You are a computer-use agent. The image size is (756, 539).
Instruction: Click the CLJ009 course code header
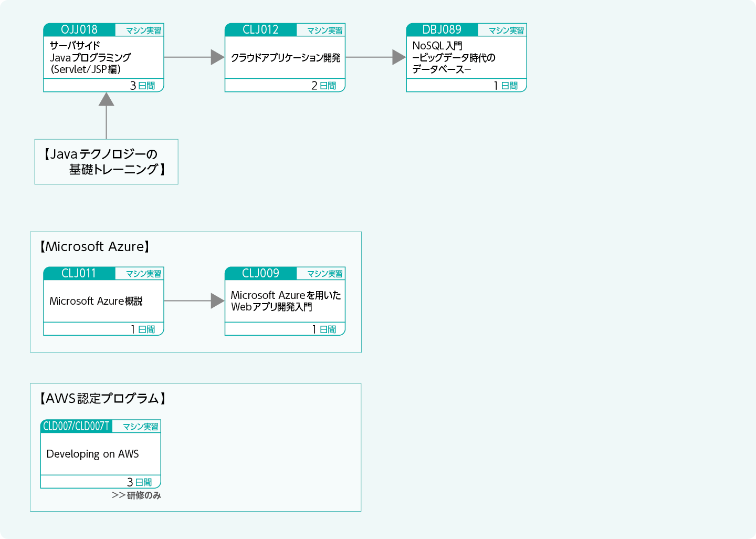[260, 273]
